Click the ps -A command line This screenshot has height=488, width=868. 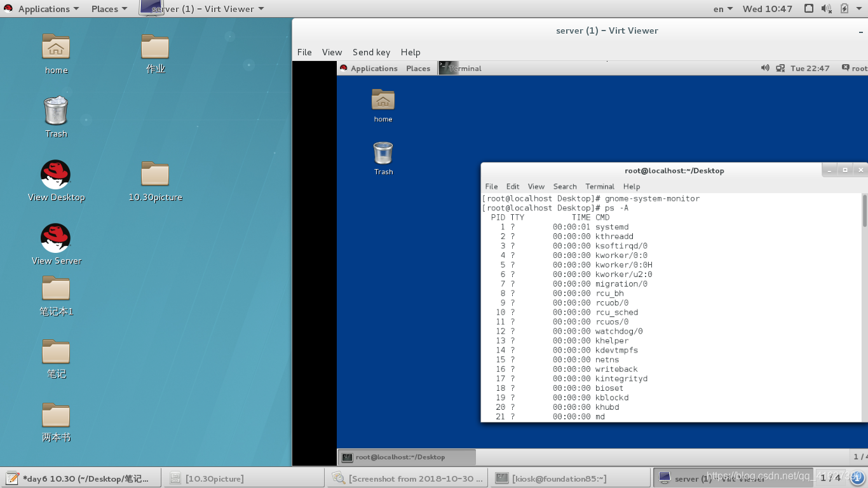[556, 208]
